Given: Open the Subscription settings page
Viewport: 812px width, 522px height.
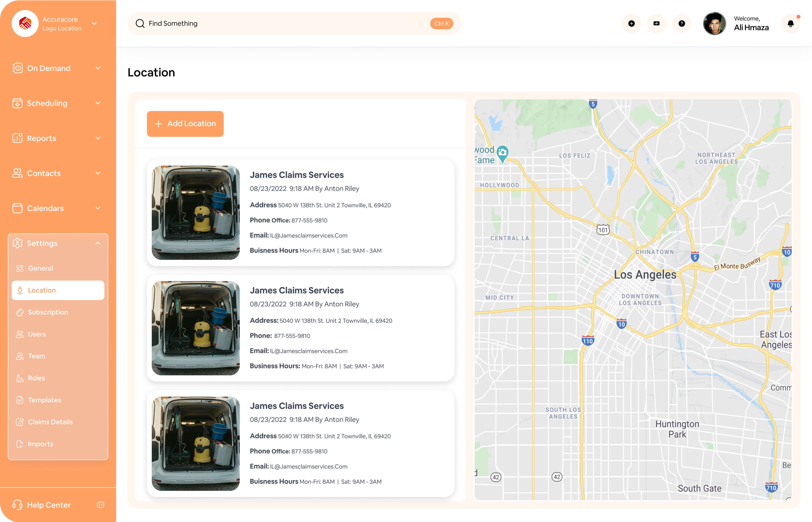Looking at the screenshot, I should [x=48, y=312].
